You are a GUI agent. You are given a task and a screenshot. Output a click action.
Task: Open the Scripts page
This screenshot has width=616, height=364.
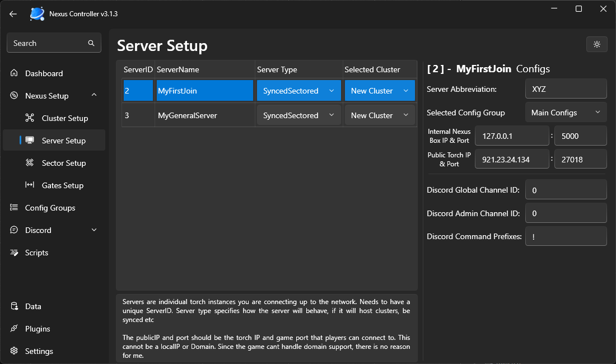coord(36,253)
